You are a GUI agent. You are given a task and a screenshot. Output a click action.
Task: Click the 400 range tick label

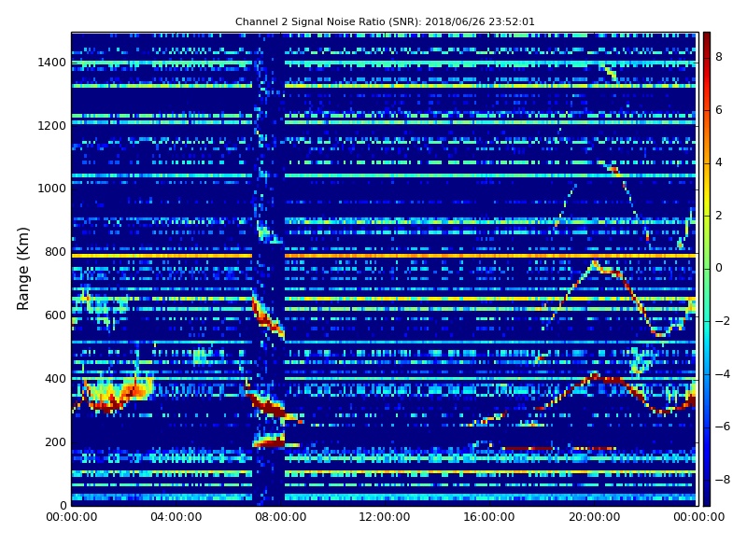56,379
